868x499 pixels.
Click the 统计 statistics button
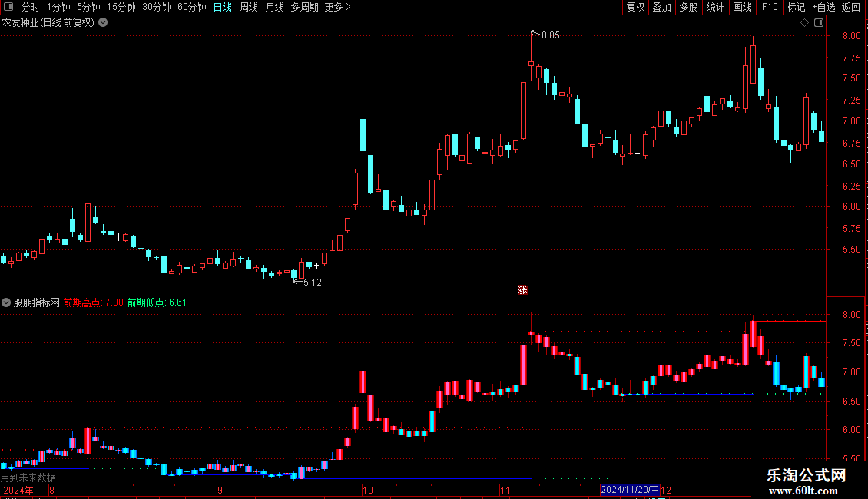tap(715, 7)
